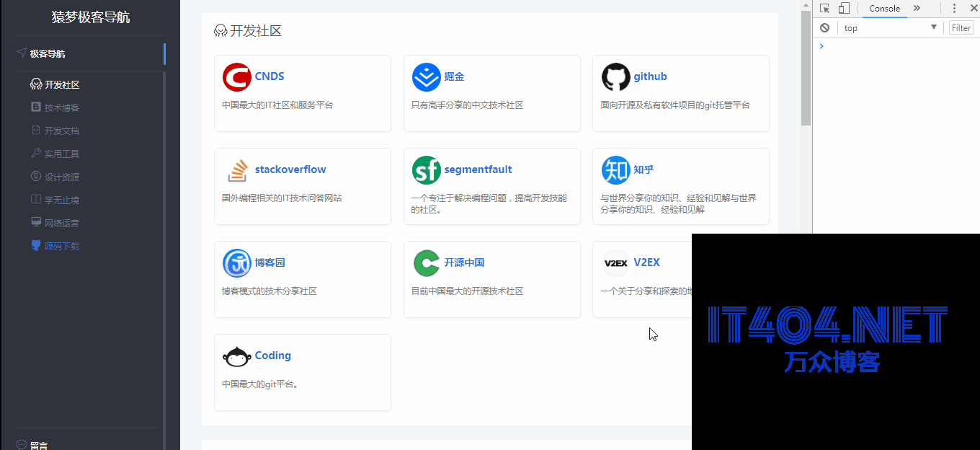Click the 知乎 description starting 与世界分享你的知识
This screenshot has height=450, width=980.
[679, 204]
